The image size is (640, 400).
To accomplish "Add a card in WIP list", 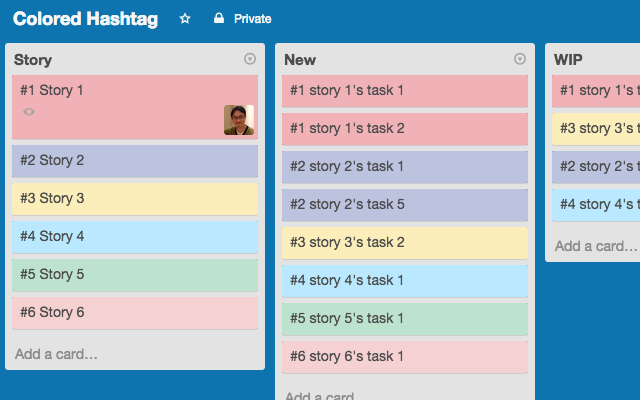I will click(596, 246).
